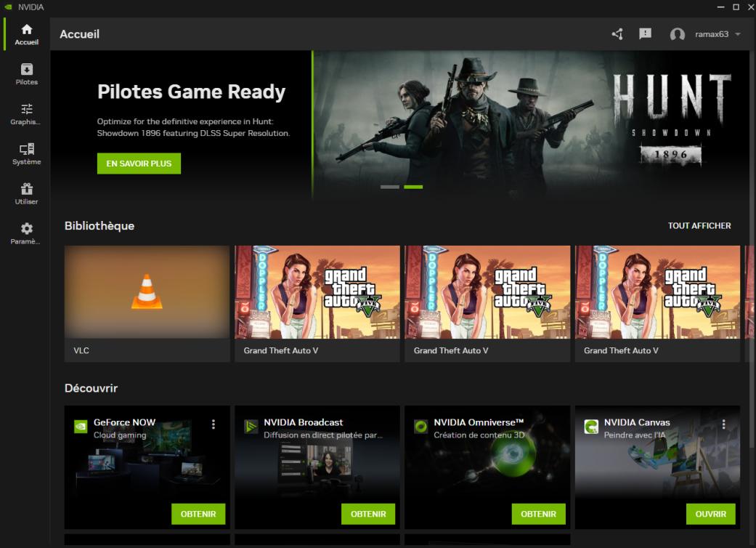
Task: Click the NVIDIA Broadcast logo icon
Action: 251,427
